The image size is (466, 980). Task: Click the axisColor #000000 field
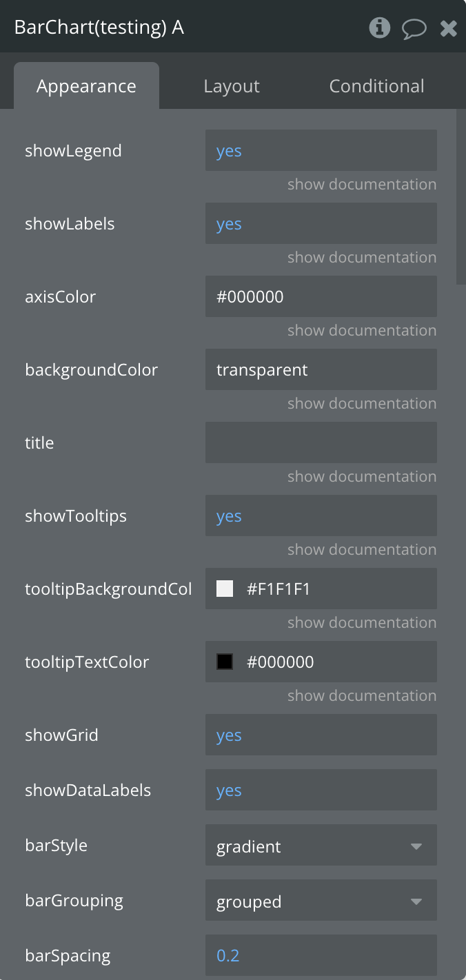[321, 297]
